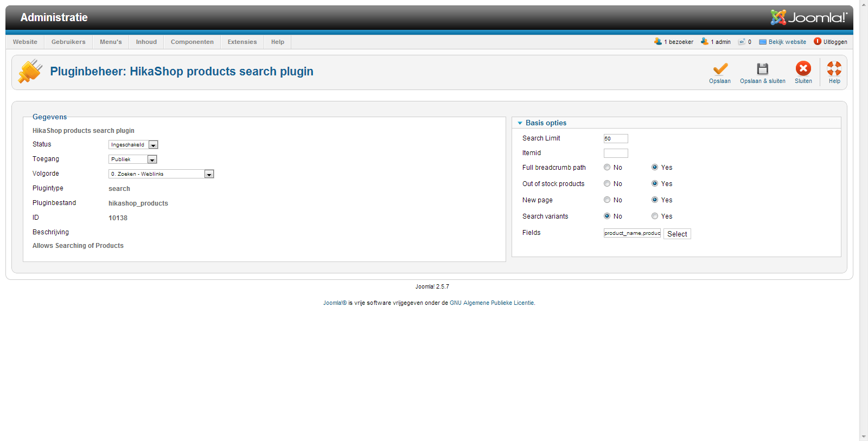Viewport: 868px width, 441px height.
Task: Select Yes for Full breadcrumb path
Action: [655, 168]
